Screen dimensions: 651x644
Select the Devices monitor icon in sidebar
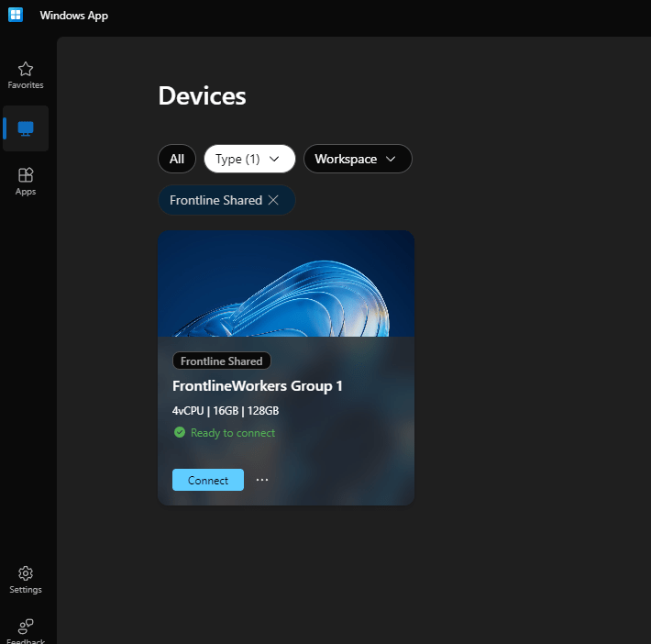pos(26,128)
